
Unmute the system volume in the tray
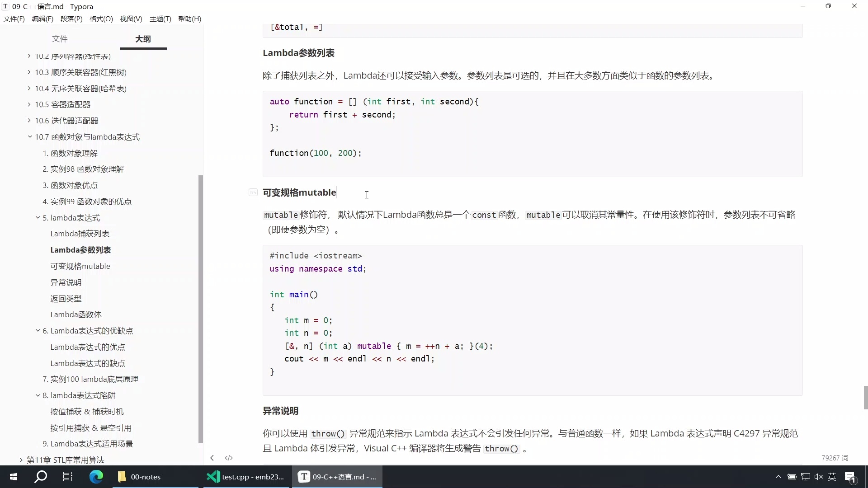(819, 477)
